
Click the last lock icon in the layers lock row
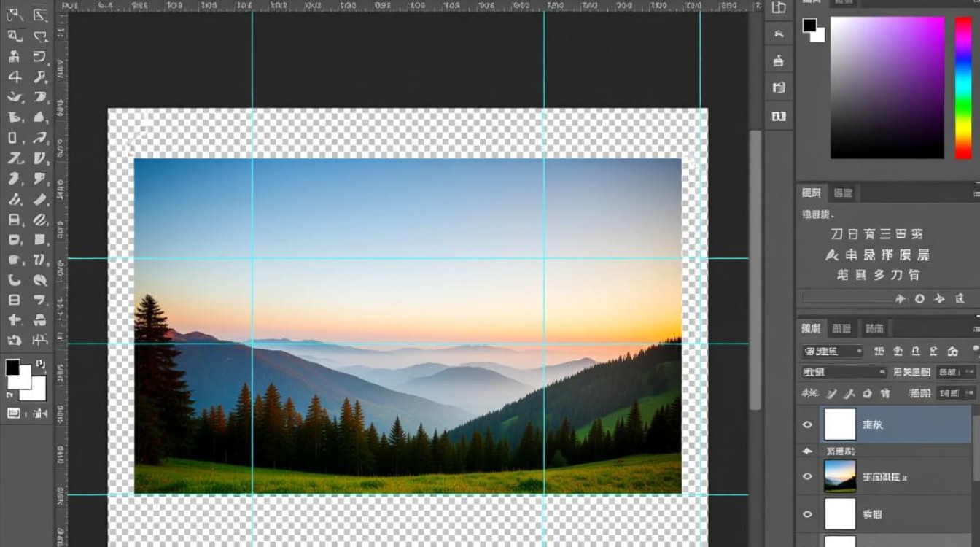pos(885,393)
